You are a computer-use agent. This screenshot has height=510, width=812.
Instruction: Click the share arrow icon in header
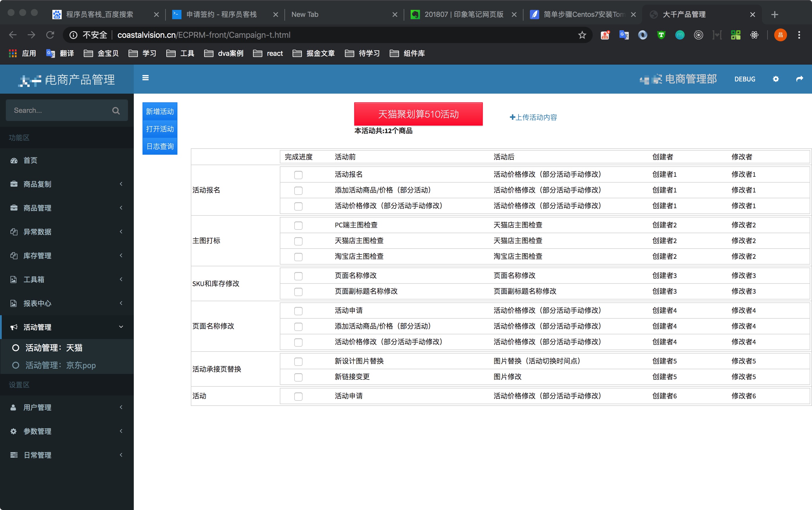pyautogui.click(x=799, y=79)
